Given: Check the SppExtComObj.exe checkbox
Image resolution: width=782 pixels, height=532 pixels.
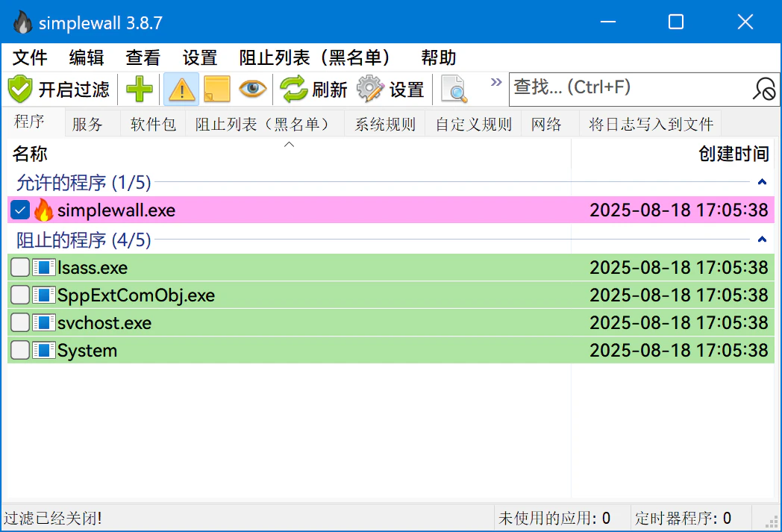Looking at the screenshot, I should 20,295.
